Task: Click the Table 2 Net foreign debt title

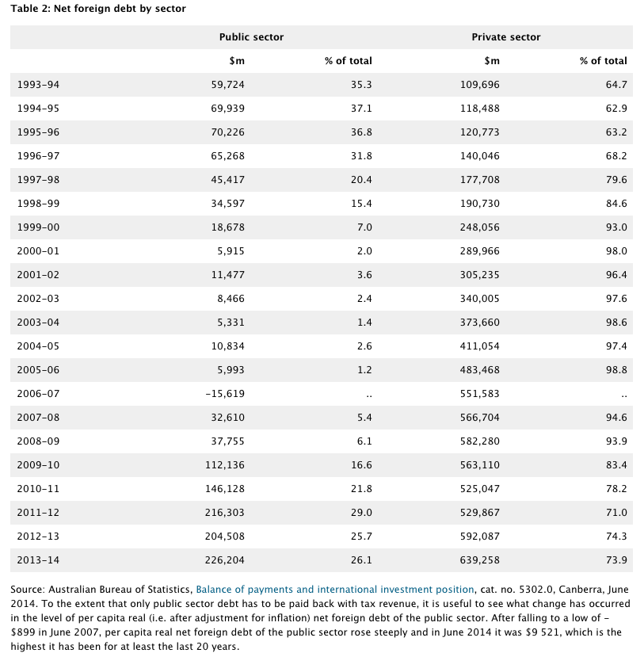Action: coord(99,9)
